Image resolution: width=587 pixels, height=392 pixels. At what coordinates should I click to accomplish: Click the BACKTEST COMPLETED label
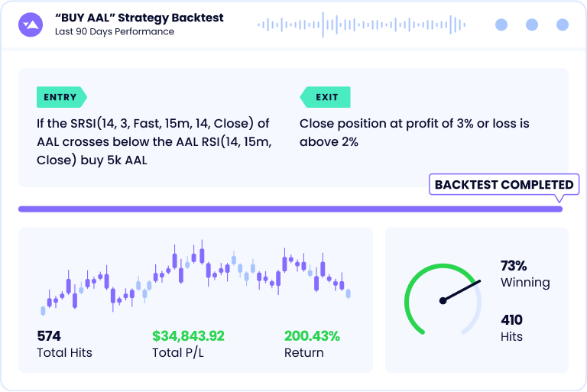coord(504,185)
